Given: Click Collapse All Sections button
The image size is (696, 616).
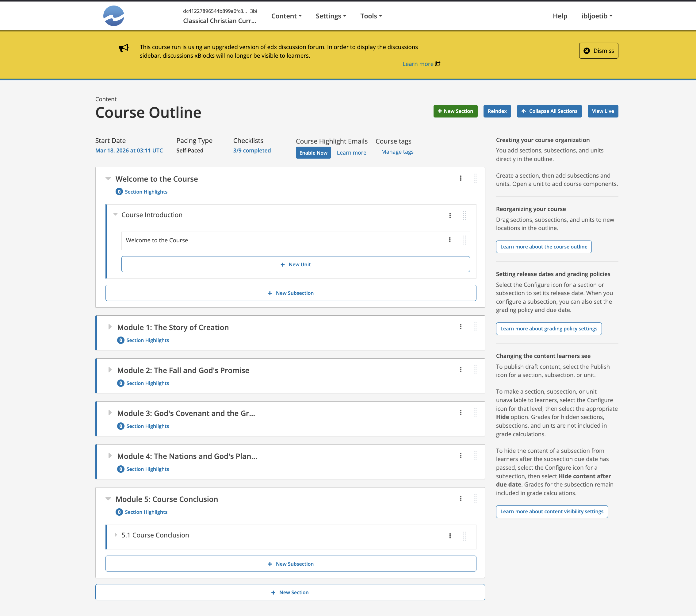Looking at the screenshot, I should click(x=549, y=111).
